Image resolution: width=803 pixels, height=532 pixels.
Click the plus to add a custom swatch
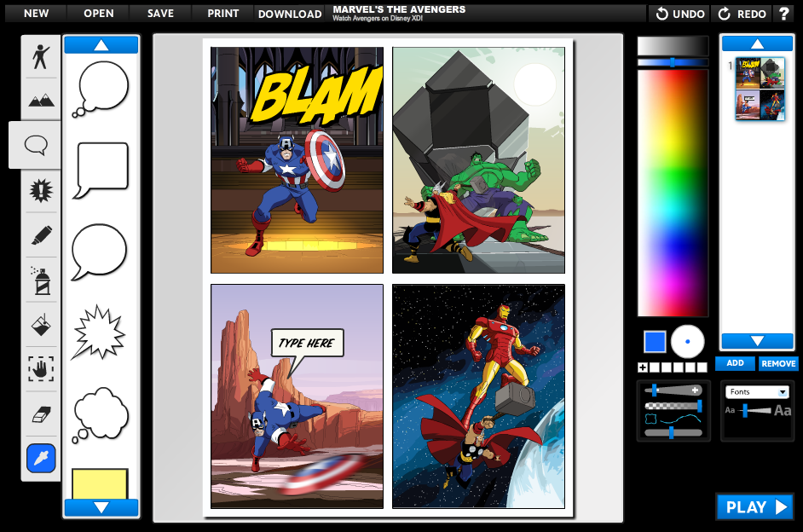click(x=643, y=367)
